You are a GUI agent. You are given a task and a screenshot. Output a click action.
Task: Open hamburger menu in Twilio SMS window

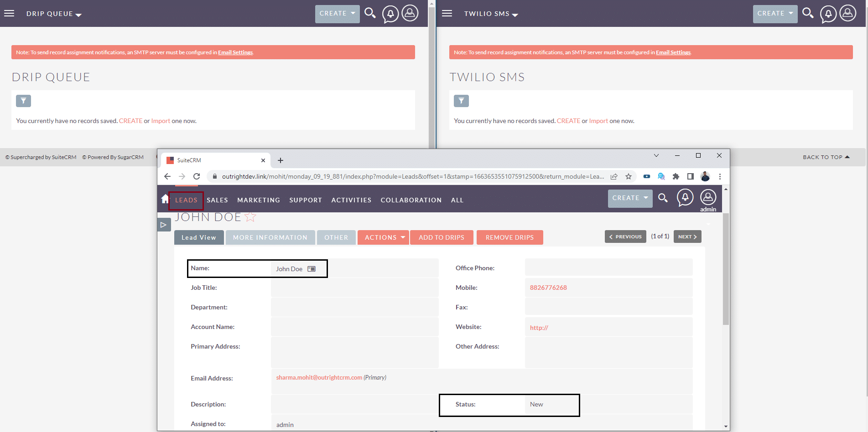447,13
